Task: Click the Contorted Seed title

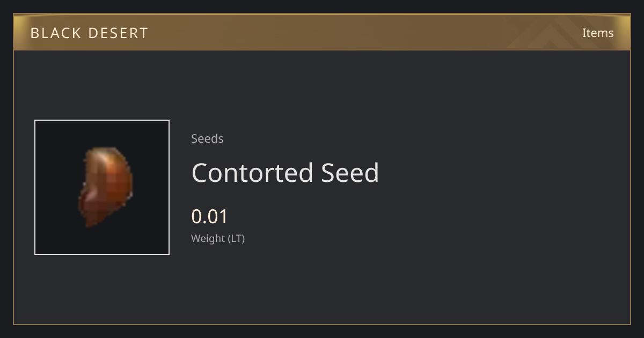Action: (x=285, y=173)
